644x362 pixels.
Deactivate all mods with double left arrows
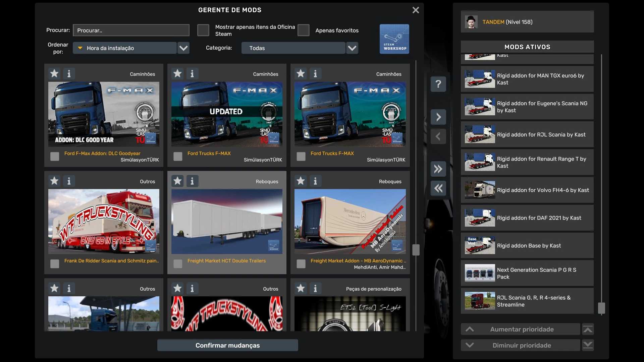pos(438,188)
